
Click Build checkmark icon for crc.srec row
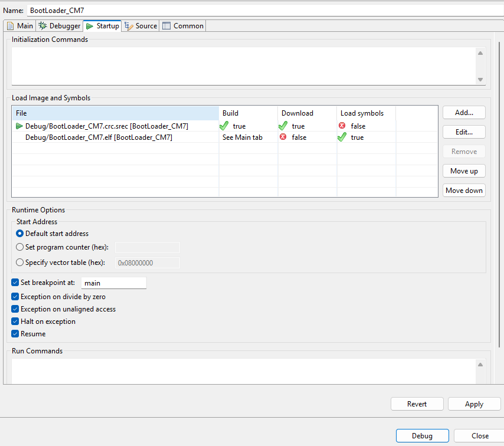coord(224,126)
